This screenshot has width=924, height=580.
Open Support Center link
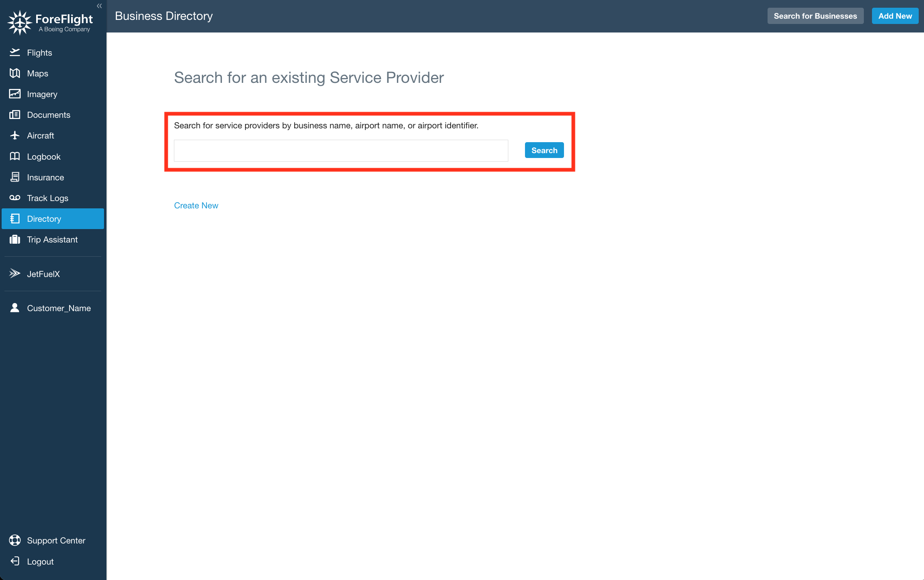click(x=53, y=540)
